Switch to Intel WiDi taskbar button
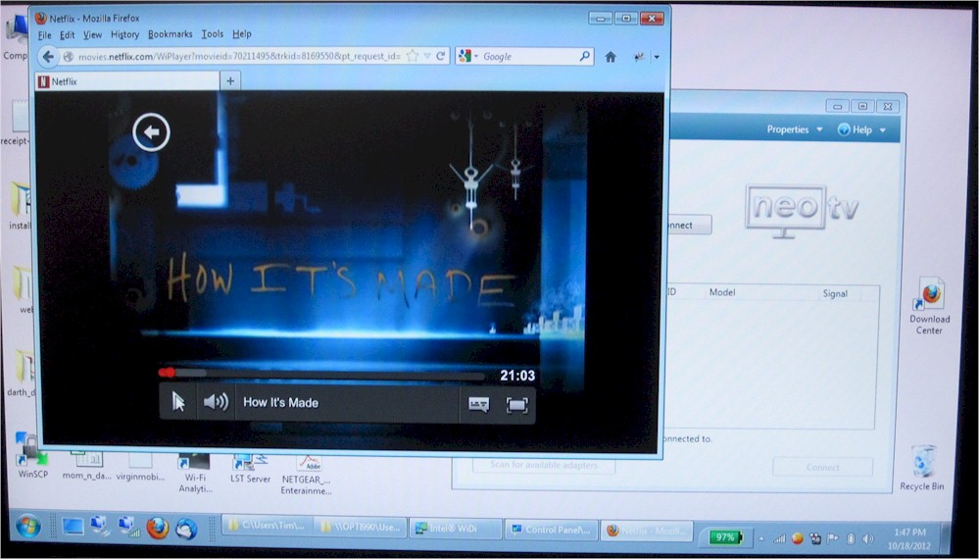This screenshot has height=560, width=980. click(x=456, y=529)
